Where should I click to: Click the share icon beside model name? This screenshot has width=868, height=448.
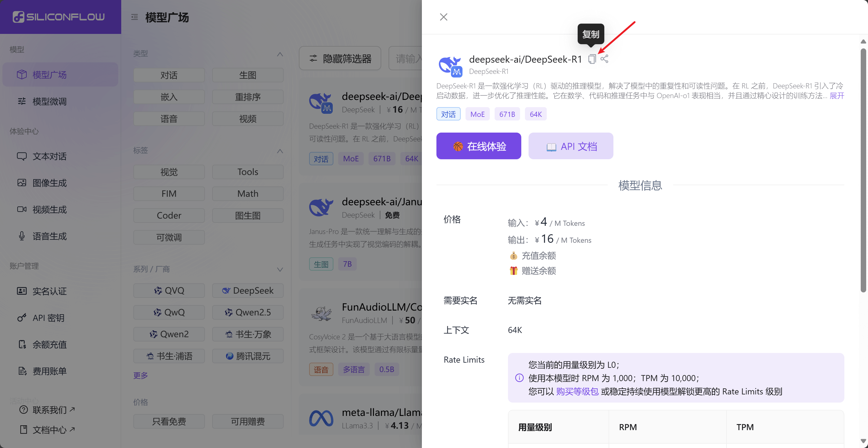coord(604,59)
